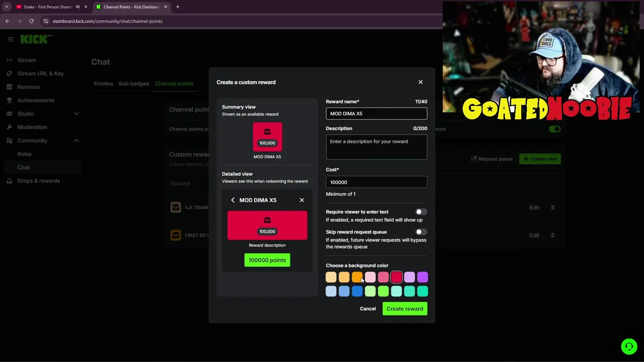Select the bright orange background color
The image size is (644, 362).
[357, 277]
